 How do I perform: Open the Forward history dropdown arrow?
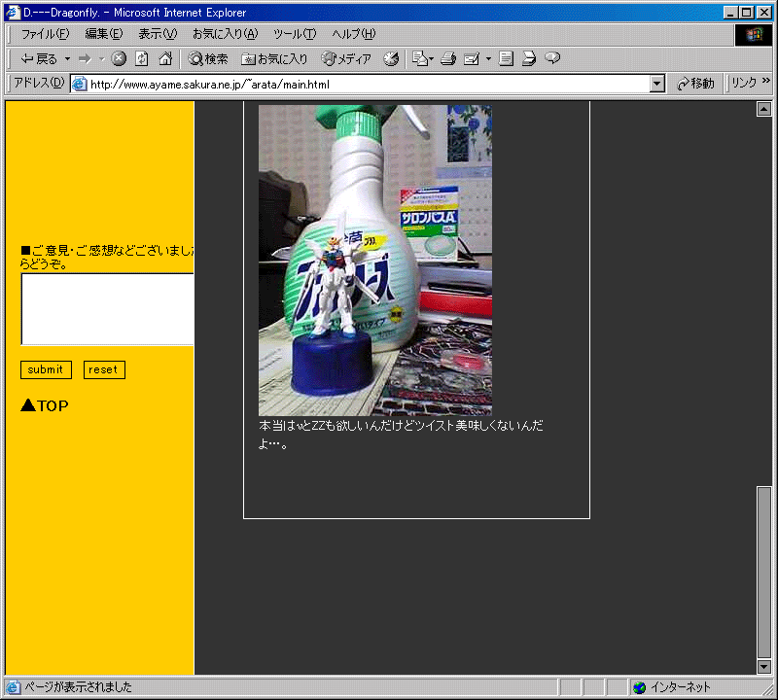click(102, 59)
